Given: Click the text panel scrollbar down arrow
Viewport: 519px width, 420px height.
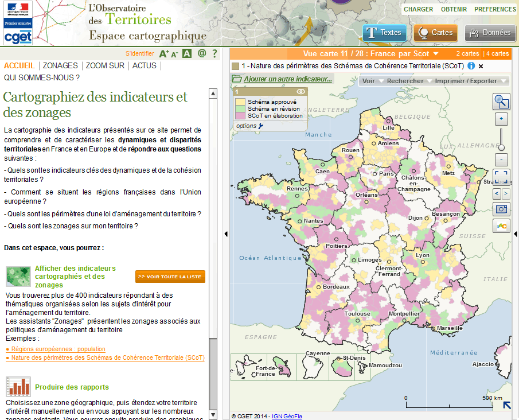Looking at the screenshot, I should click(213, 415).
